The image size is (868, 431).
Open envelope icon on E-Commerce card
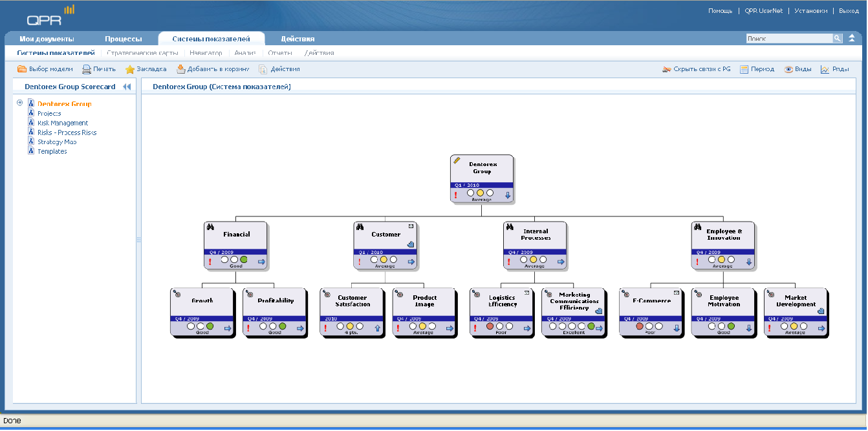(x=677, y=293)
